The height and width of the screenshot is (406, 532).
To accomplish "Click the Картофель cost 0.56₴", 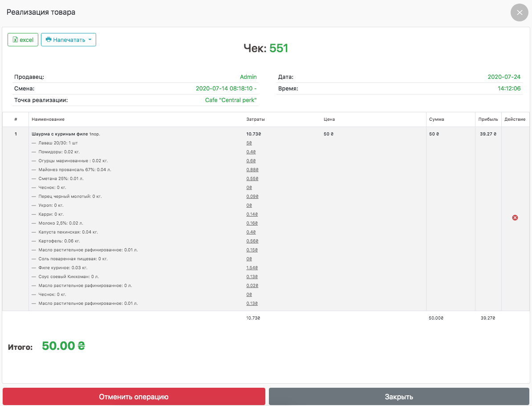I will point(252,241).
